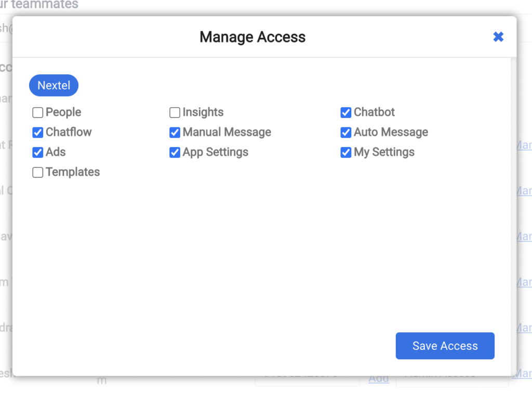
Task: Uncheck the App Settings checkbox
Action: pos(175,152)
